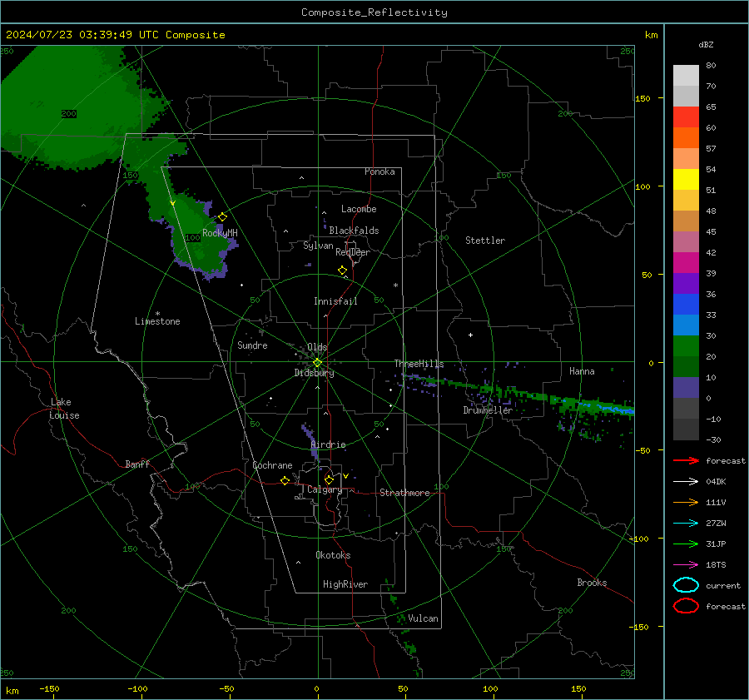The width and height of the screenshot is (749, 700).
Task: Click the Blackfalds city label
Action: [354, 231]
